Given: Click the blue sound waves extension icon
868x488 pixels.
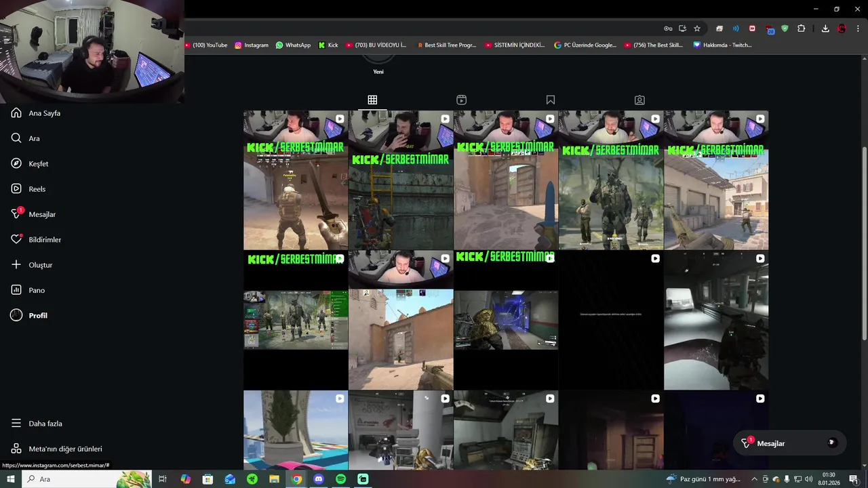Looking at the screenshot, I should pos(736,28).
